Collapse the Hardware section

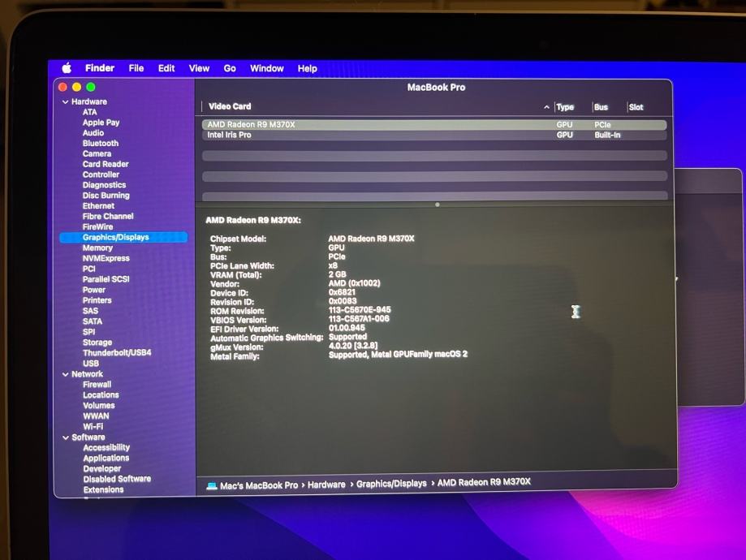[65, 101]
